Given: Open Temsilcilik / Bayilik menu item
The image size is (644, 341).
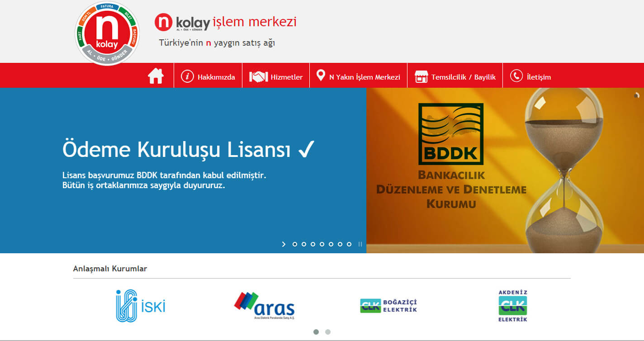Looking at the screenshot, I should [455, 76].
